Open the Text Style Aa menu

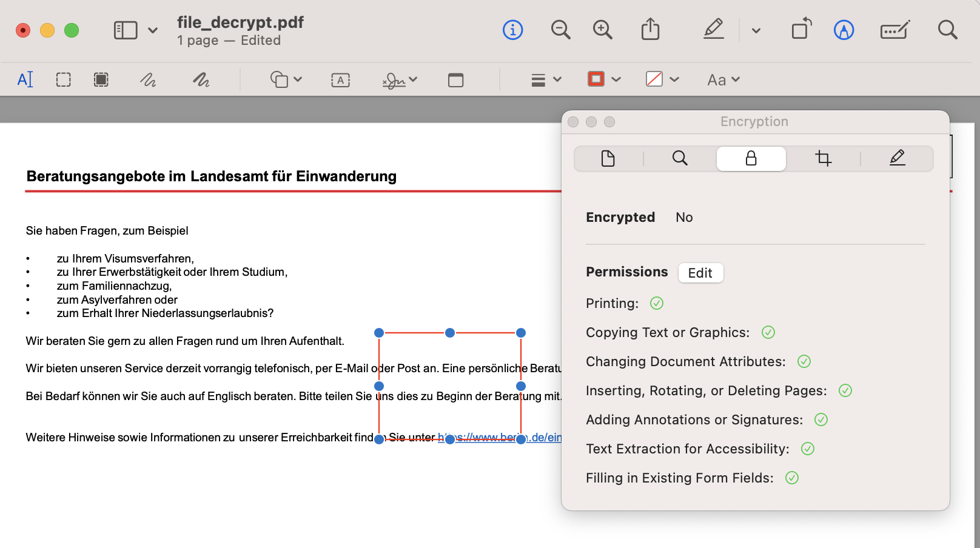click(723, 80)
